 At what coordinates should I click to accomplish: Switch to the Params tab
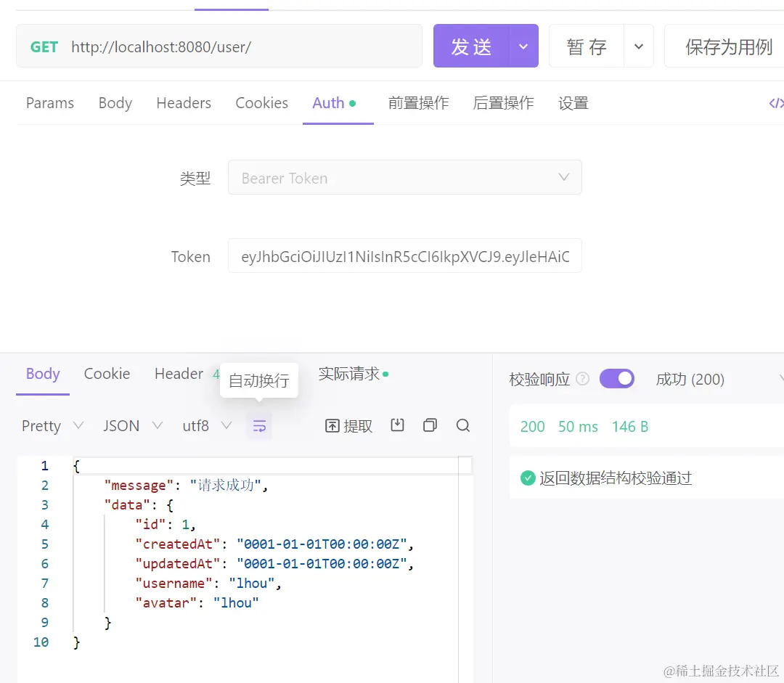[50, 103]
